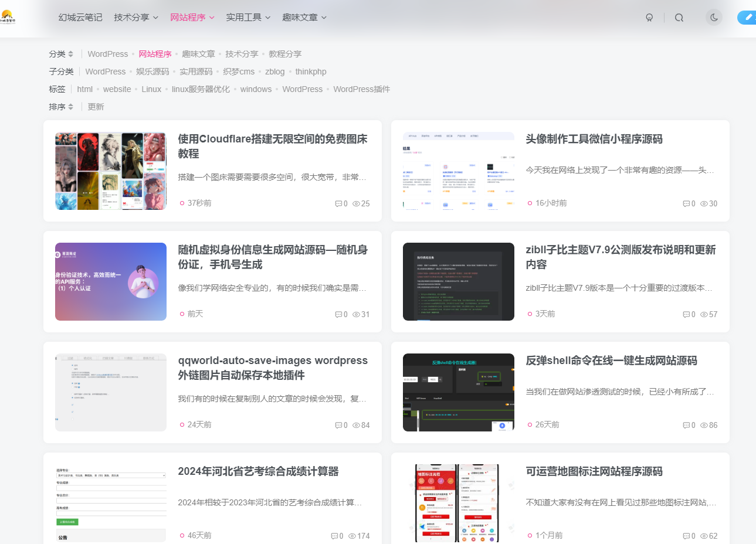Select the 网站程序 category filter
756x544 pixels.
155,54
